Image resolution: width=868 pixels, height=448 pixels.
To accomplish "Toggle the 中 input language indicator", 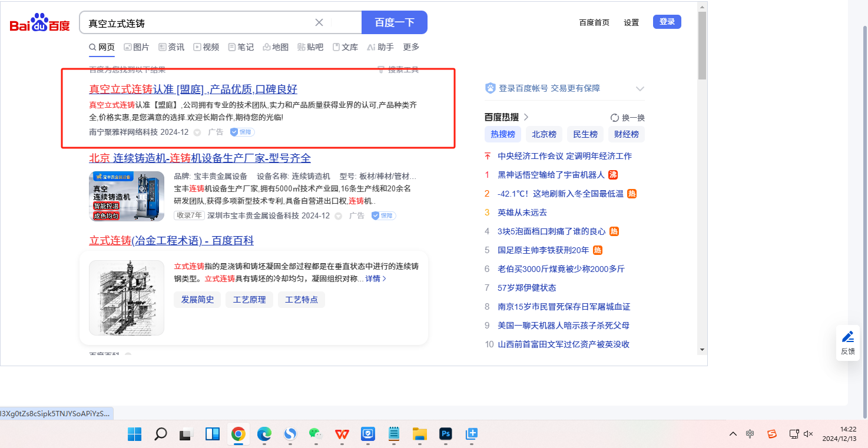I will pos(750,434).
